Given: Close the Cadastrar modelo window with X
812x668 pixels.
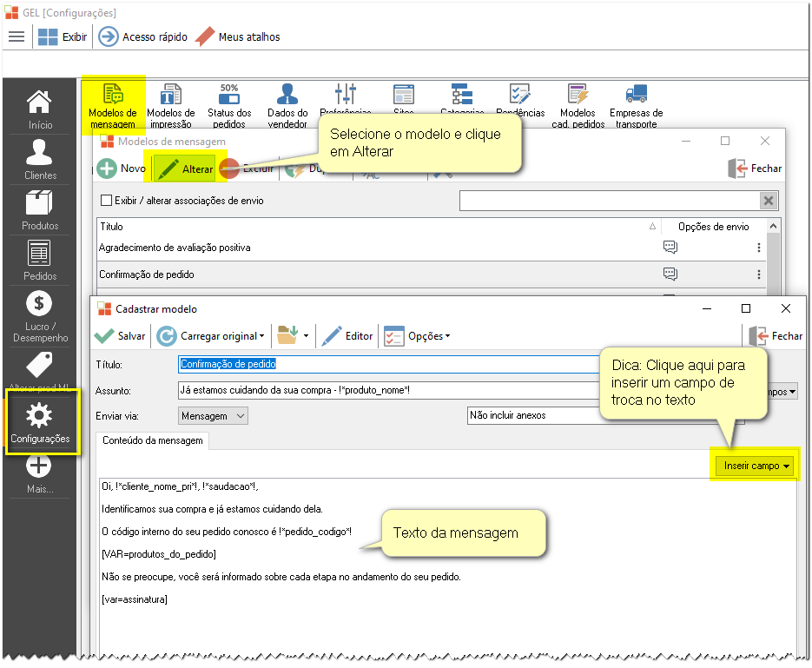Looking at the screenshot, I should [x=786, y=308].
